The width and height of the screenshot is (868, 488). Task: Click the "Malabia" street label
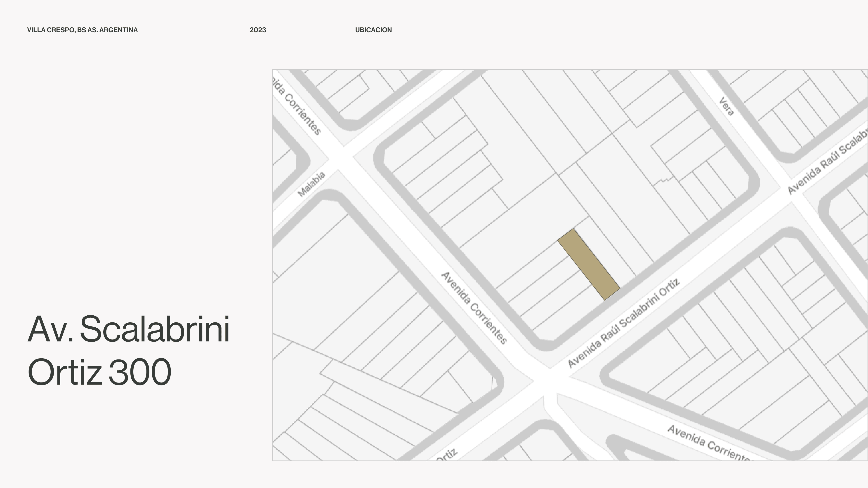click(x=311, y=184)
